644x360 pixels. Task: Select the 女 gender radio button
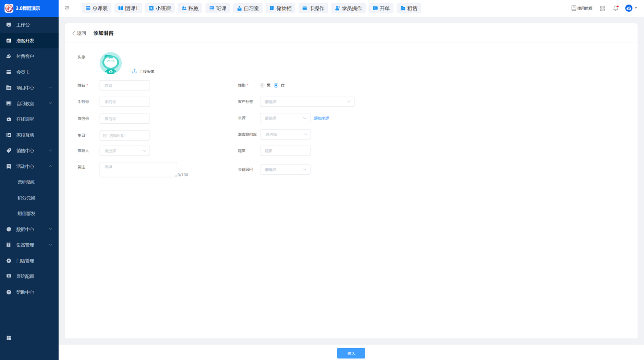coord(276,85)
